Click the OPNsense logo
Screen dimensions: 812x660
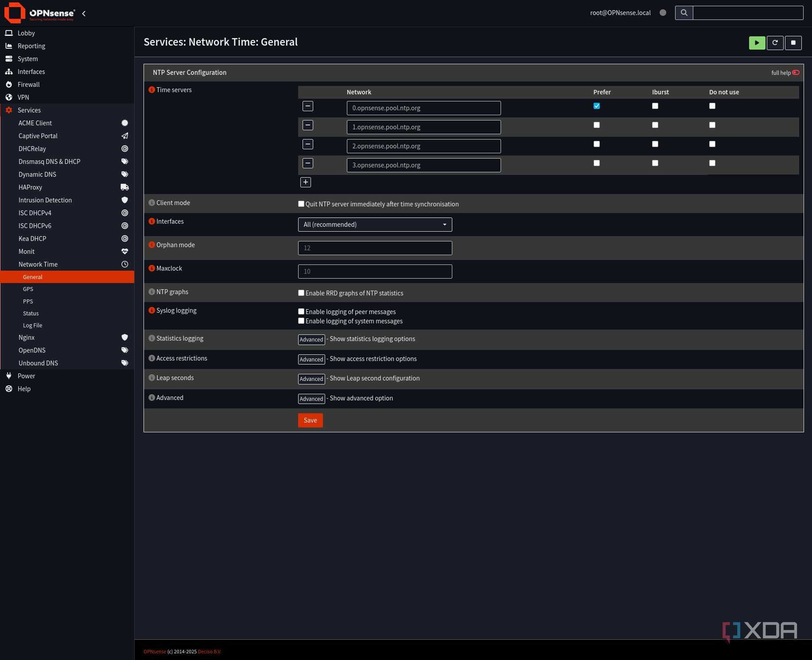39,13
